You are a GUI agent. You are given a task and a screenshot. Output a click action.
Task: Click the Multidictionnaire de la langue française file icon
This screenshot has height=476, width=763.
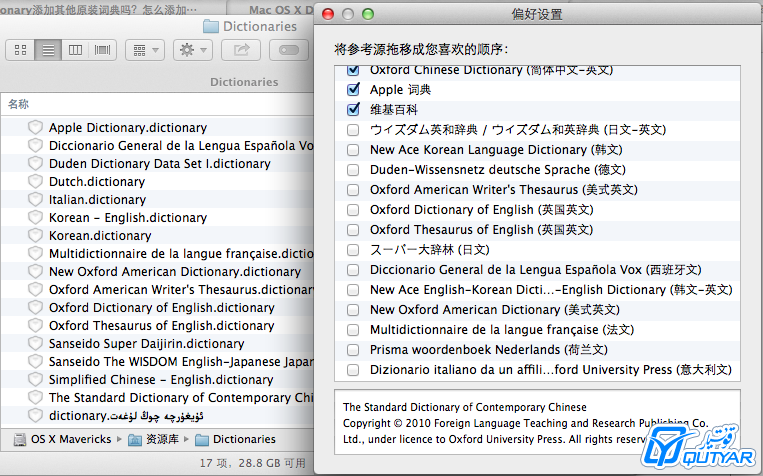pos(35,254)
